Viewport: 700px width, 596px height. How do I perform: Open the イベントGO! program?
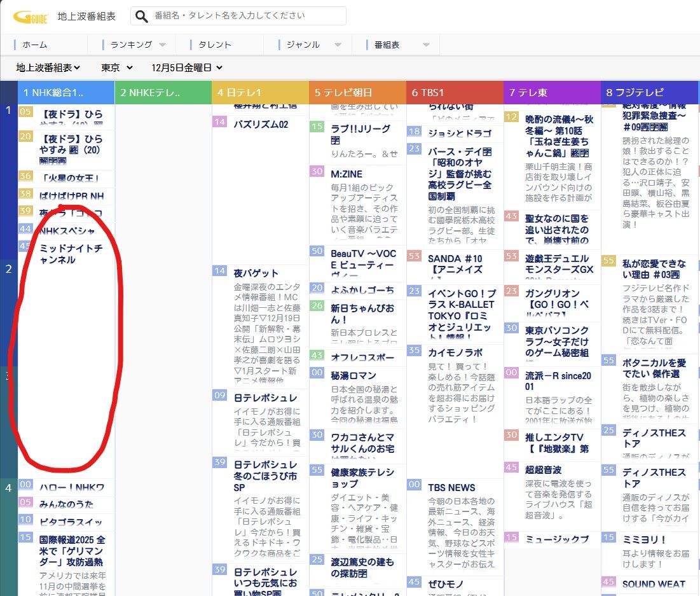pyautogui.click(x=462, y=315)
